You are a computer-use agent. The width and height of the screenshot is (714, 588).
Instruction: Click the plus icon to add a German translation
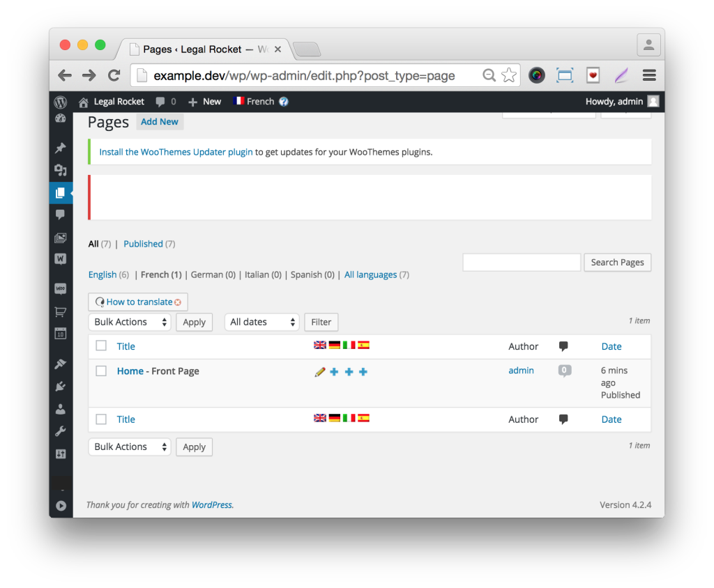(334, 372)
